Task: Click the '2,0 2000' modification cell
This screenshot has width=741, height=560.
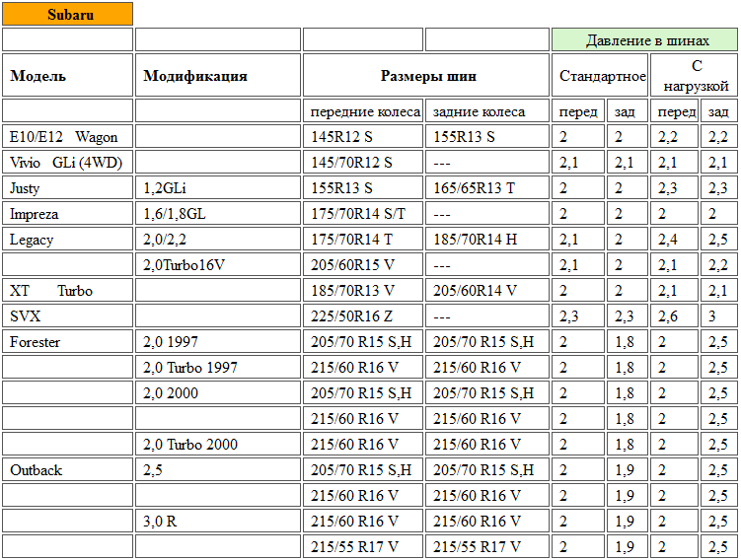Action: coord(218,392)
